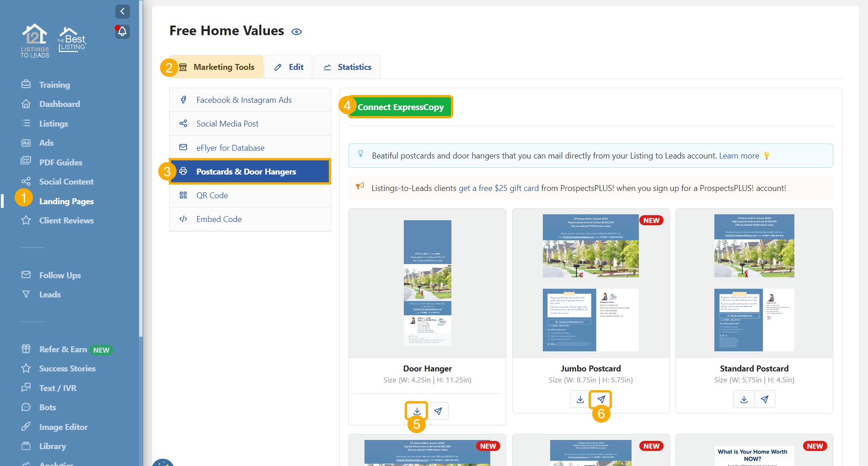Open the free $25 gift card link
This screenshot has height=466, width=868.
click(x=498, y=188)
